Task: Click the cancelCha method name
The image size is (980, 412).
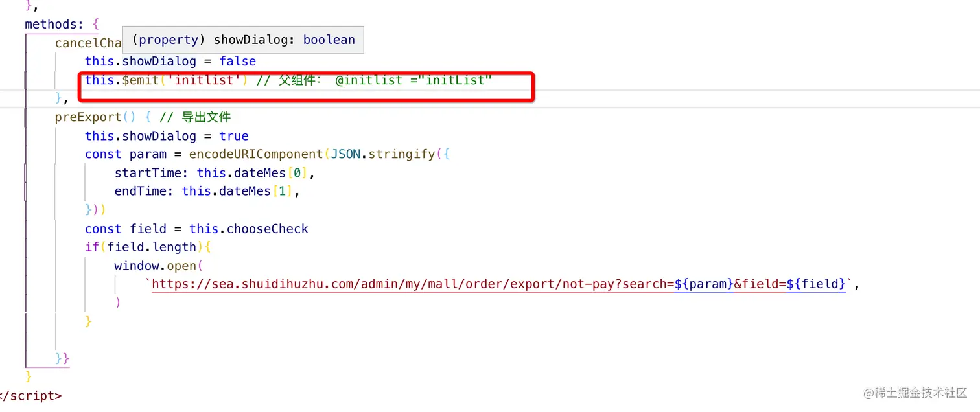Action: (x=88, y=43)
